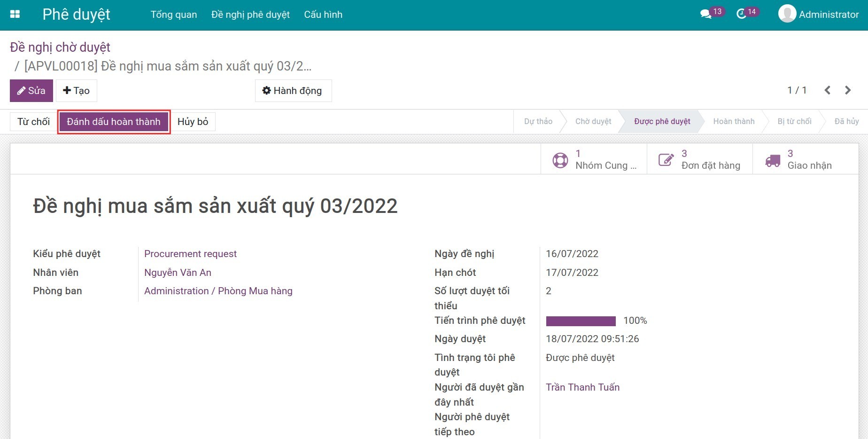Click the Sửa edit button

[x=31, y=91]
